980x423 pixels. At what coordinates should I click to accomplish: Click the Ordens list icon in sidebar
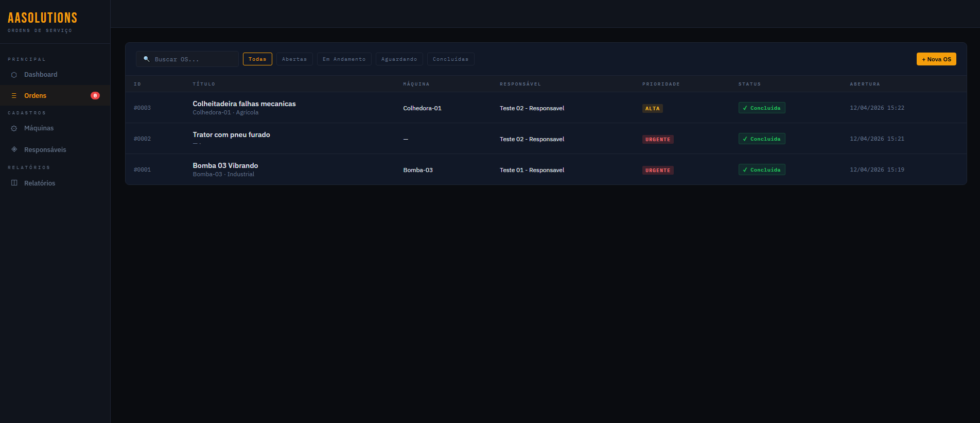(x=14, y=96)
